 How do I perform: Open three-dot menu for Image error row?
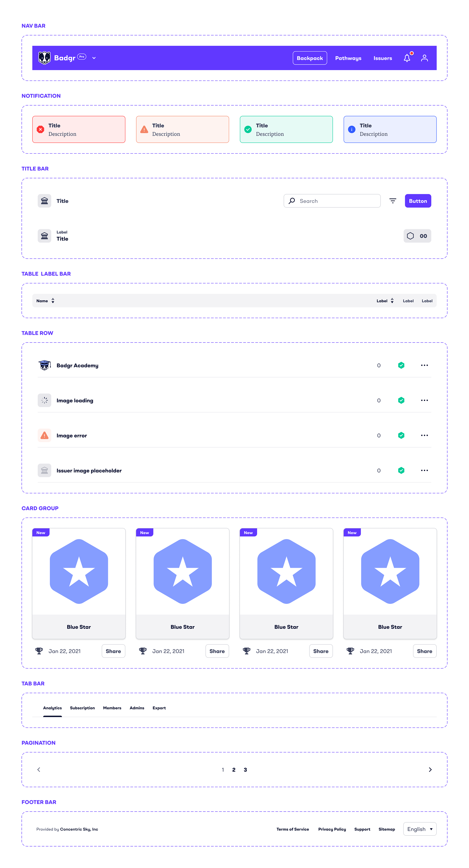tap(424, 435)
